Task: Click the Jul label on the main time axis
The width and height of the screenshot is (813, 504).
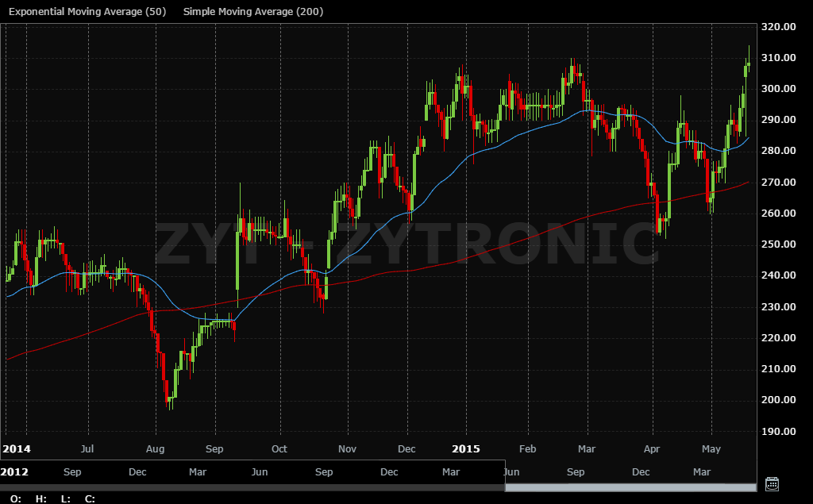Action: click(x=87, y=449)
